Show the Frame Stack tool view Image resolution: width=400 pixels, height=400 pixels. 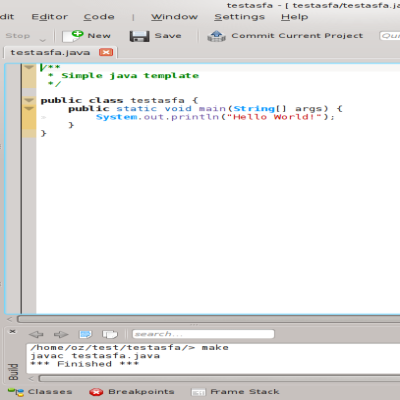245,392
